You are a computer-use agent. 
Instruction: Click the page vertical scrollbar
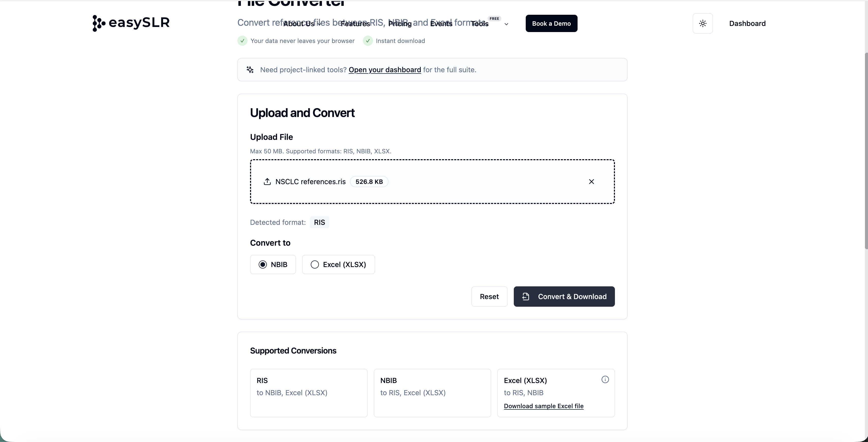[x=866, y=152]
